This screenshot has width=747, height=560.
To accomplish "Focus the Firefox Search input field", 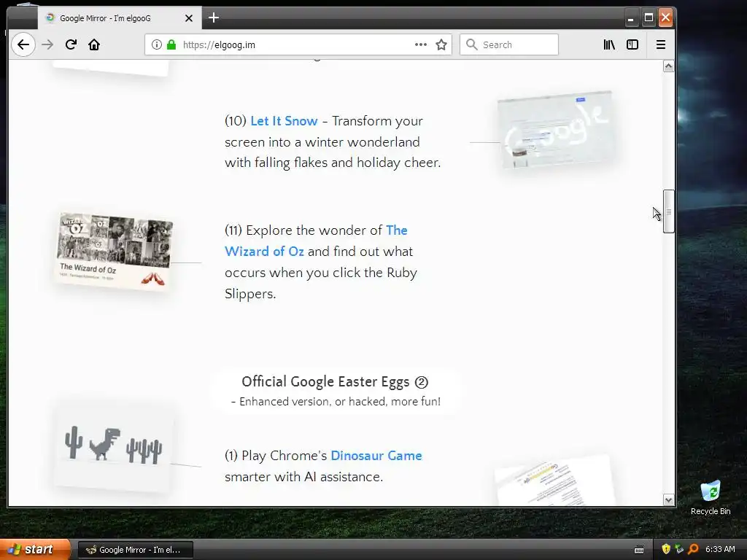I will coord(508,44).
